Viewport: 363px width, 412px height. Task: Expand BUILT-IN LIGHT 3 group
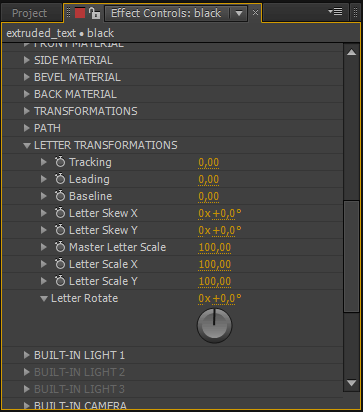(26, 389)
